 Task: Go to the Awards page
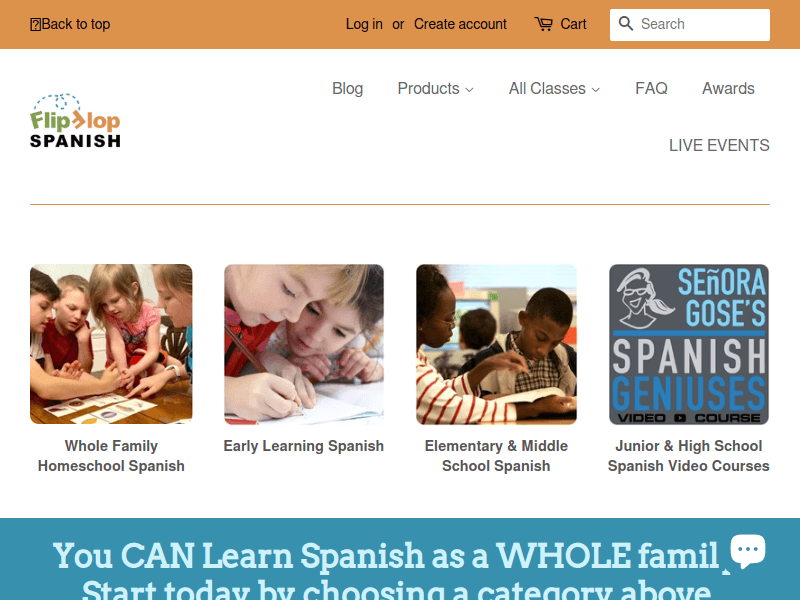point(728,89)
